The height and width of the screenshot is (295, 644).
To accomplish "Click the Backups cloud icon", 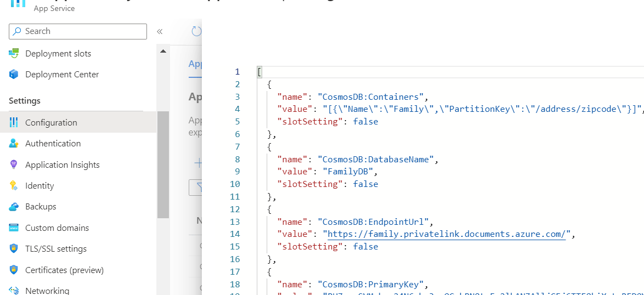I will tap(14, 206).
